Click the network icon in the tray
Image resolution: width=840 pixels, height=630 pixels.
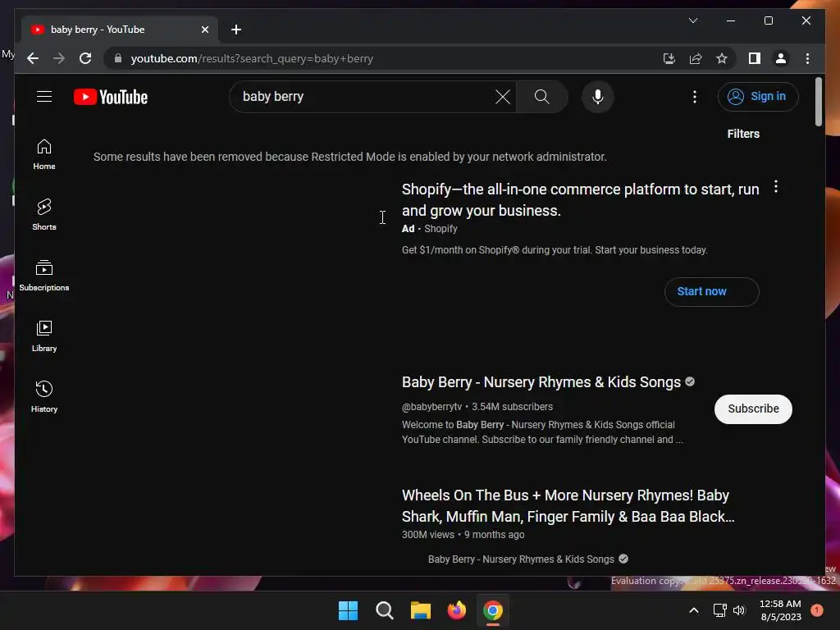[x=720, y=610]
